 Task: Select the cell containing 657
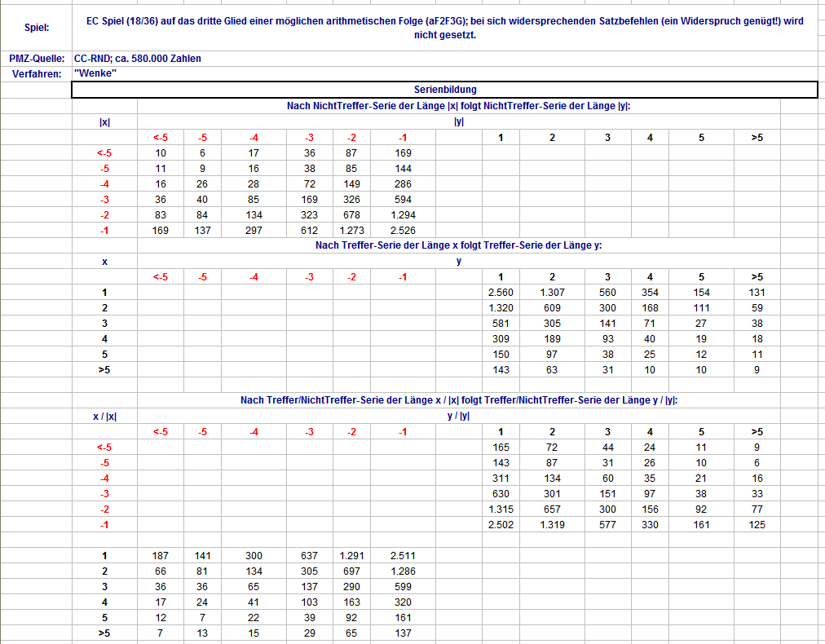(x=552, y=509)
